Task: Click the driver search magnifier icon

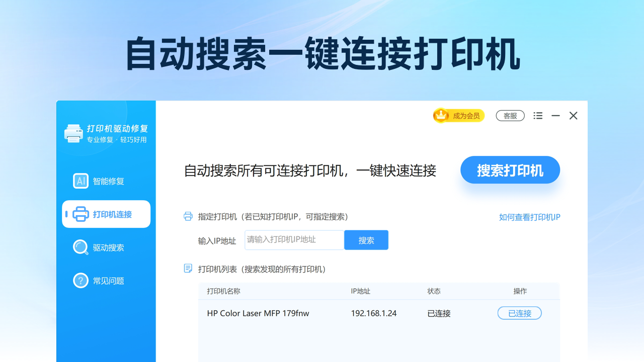Action: [x=80, y=247]
